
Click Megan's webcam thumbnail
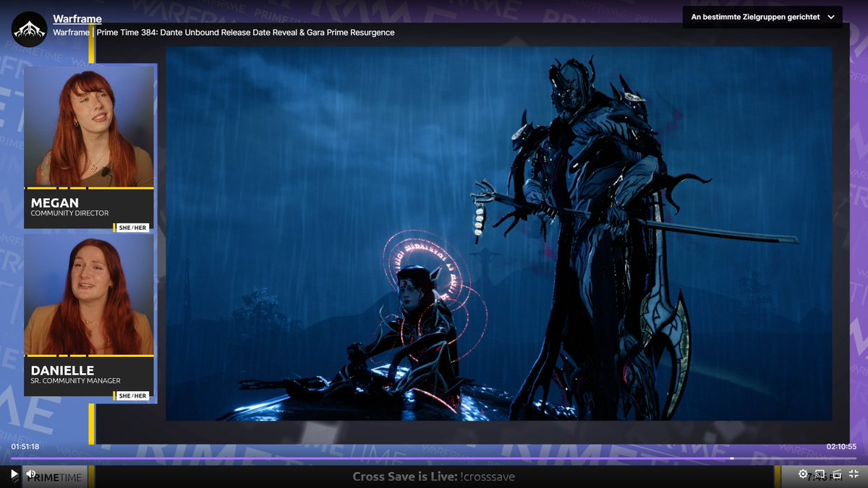pyautogui.click(x=89, y=127)
